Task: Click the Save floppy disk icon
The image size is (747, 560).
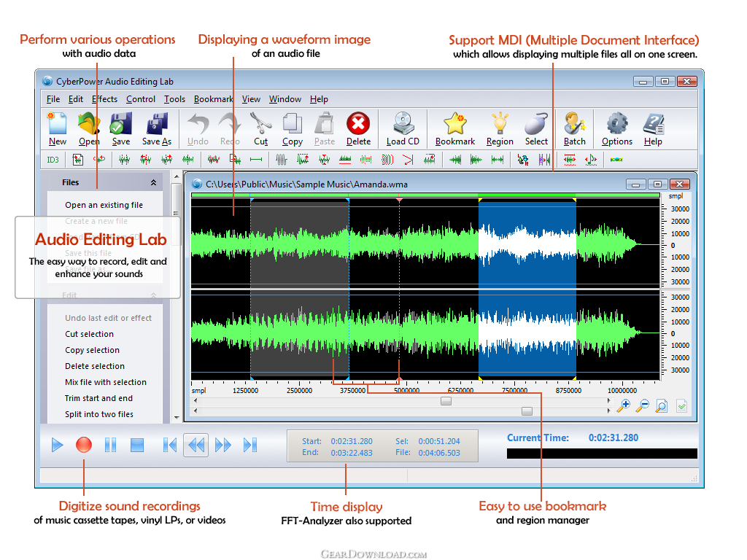Action: pyautogui.click(x=121, y=124)
